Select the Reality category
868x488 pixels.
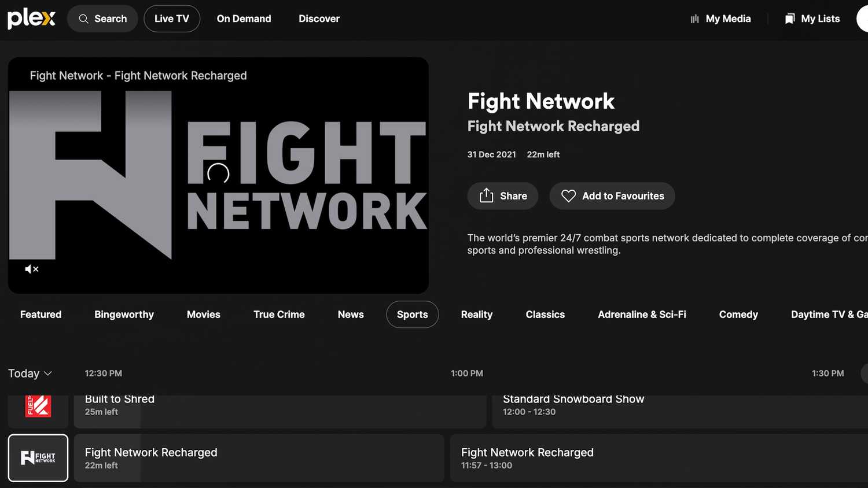pyautogui.click(x=477, y=315)
